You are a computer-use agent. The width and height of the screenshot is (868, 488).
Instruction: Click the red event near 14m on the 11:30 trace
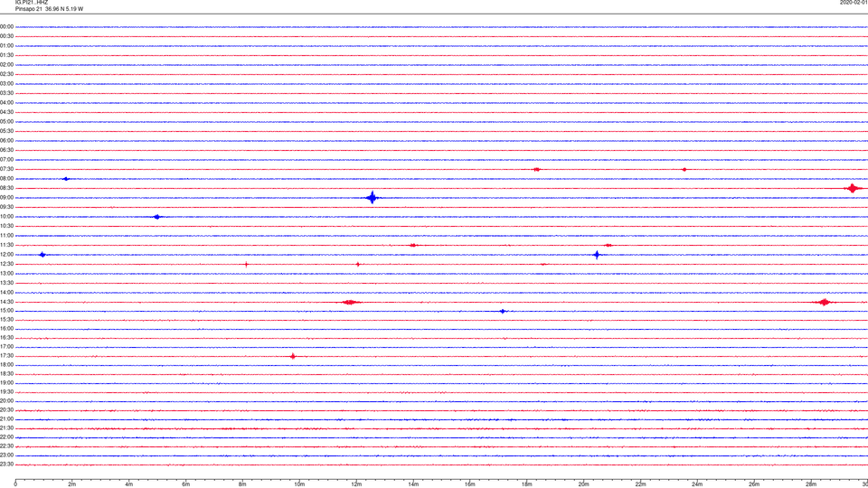pos(413,245)
